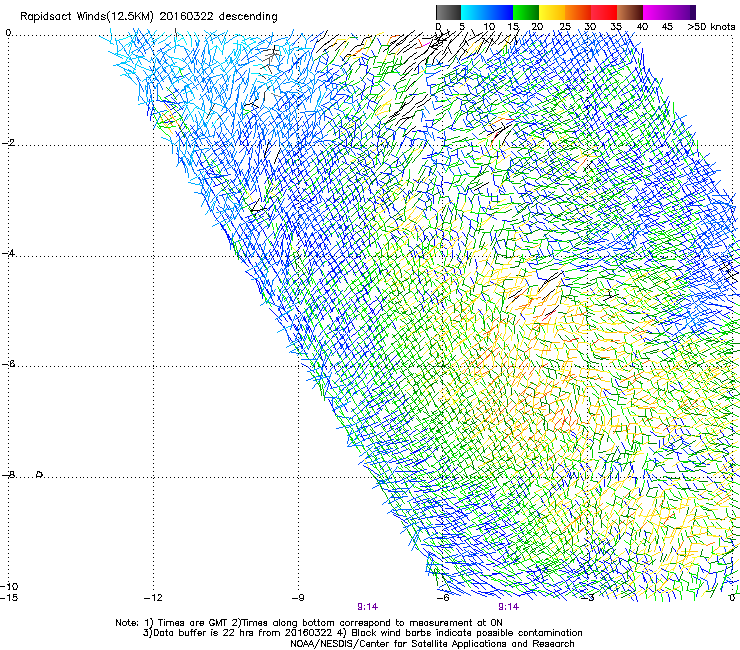
Task: Select the legend scale label '35'
Action: [616, 27]
